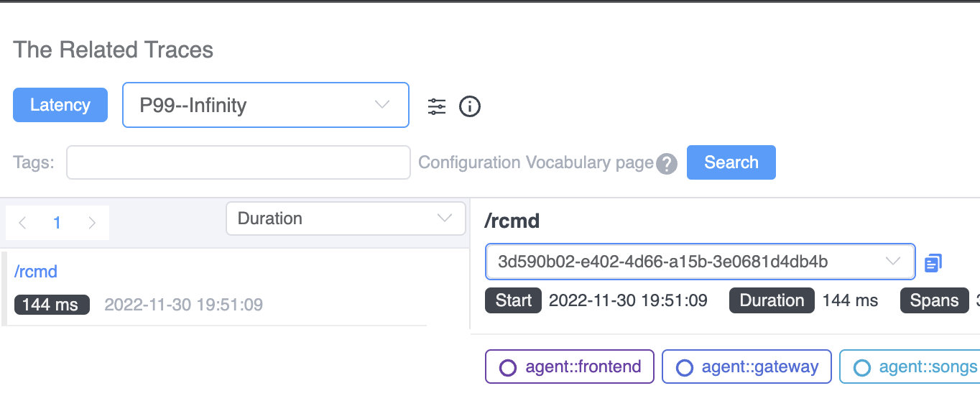Viewport: 980px width, 401px height.
Task: Toggle the agent::frontend service filter
Action: (570, 367)
